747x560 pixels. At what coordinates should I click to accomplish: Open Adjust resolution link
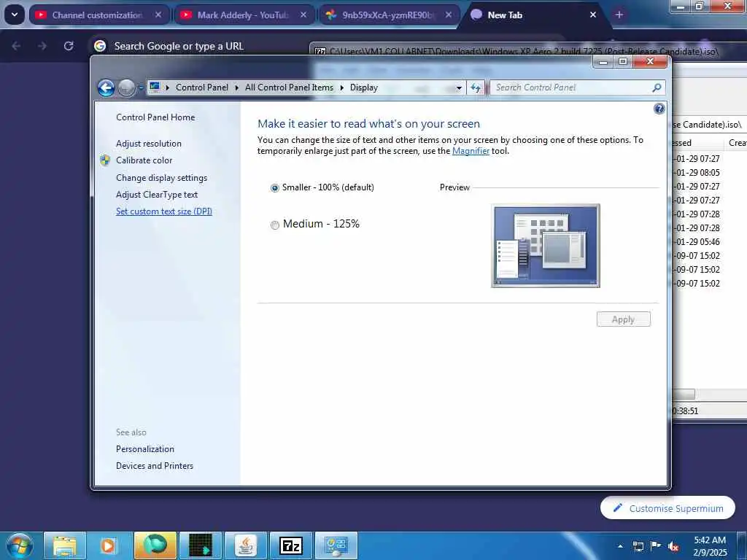[149, 144]
